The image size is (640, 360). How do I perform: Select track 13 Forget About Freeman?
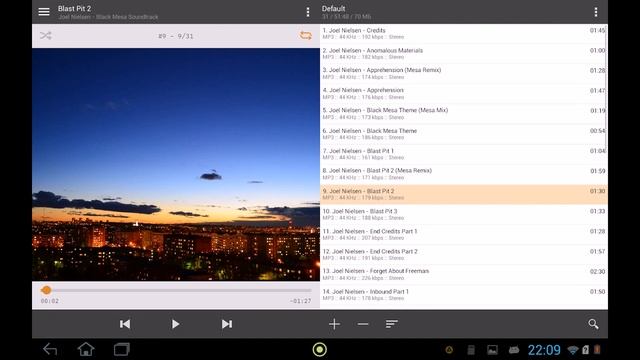coord(464,274)
